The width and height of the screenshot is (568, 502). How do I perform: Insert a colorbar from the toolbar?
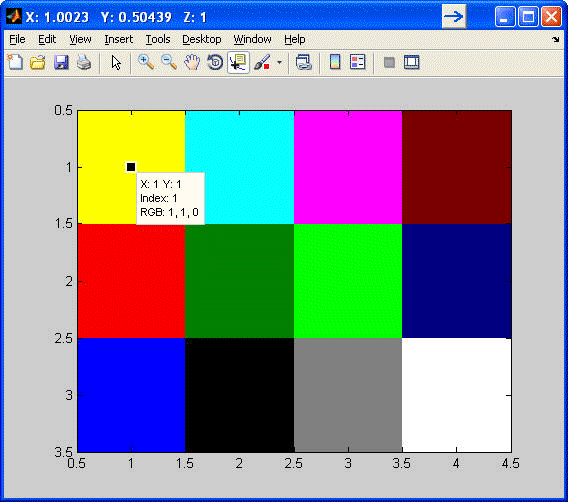335,63
